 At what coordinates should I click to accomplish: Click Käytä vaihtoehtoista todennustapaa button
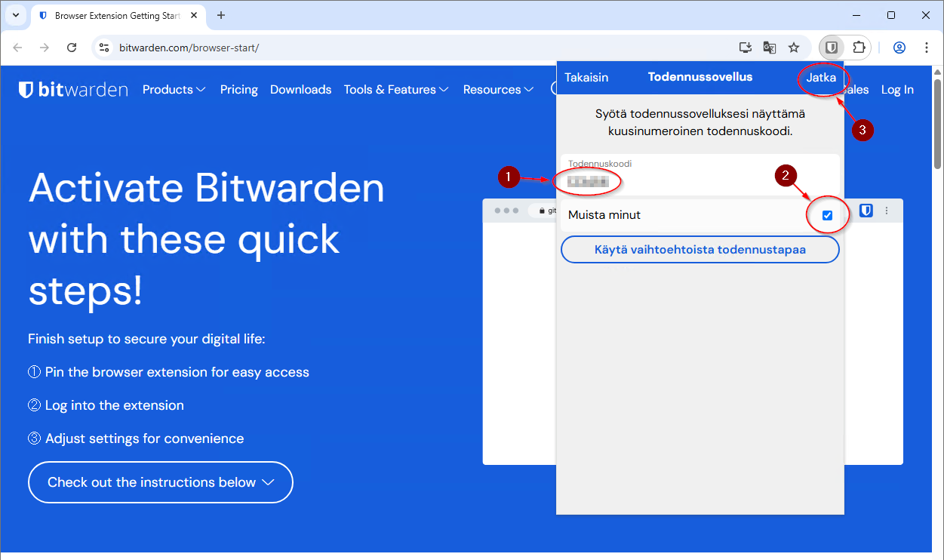click(x=700, y=250)
